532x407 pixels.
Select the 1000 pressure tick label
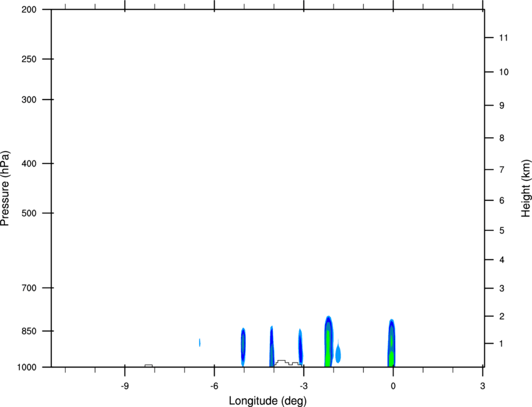pos(26,367)
